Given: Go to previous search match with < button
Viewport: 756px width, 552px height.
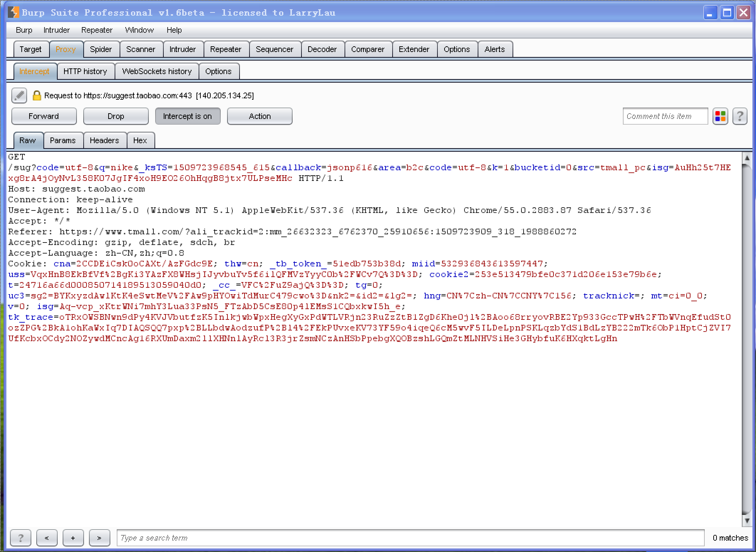Looking at the screenshot, I should coord(47,538).
